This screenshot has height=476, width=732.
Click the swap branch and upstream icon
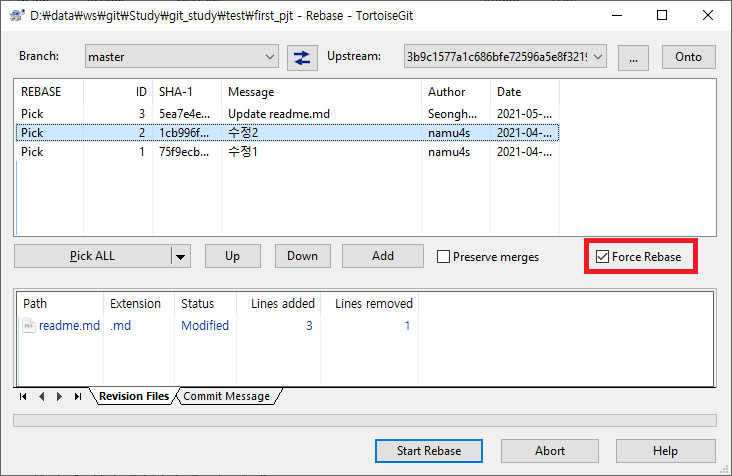[x=301, y=57]
